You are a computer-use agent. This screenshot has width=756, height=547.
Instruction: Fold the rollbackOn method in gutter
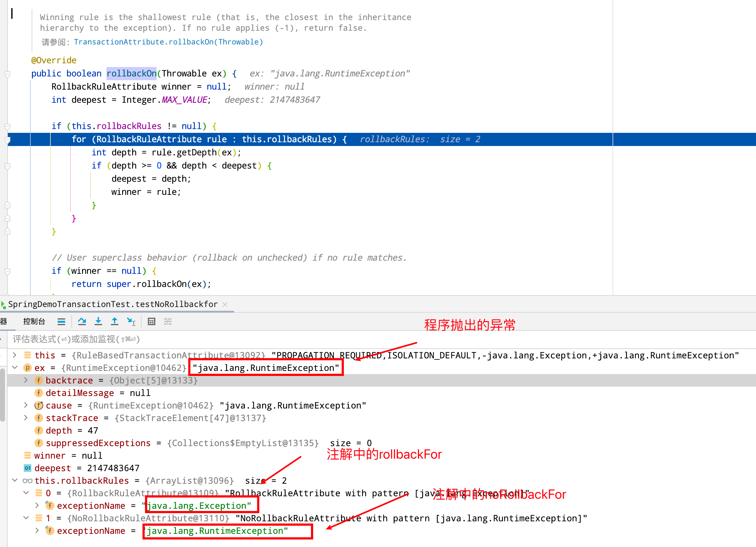point(8,74)
